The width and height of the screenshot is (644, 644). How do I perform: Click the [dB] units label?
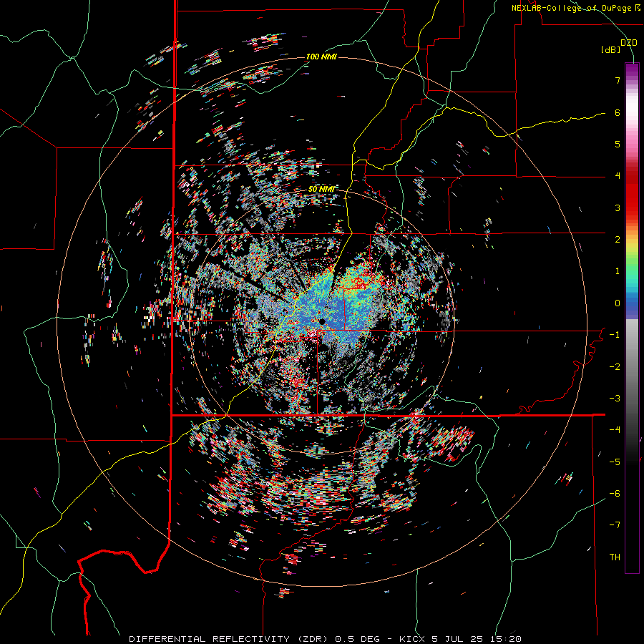click(610, 50)
